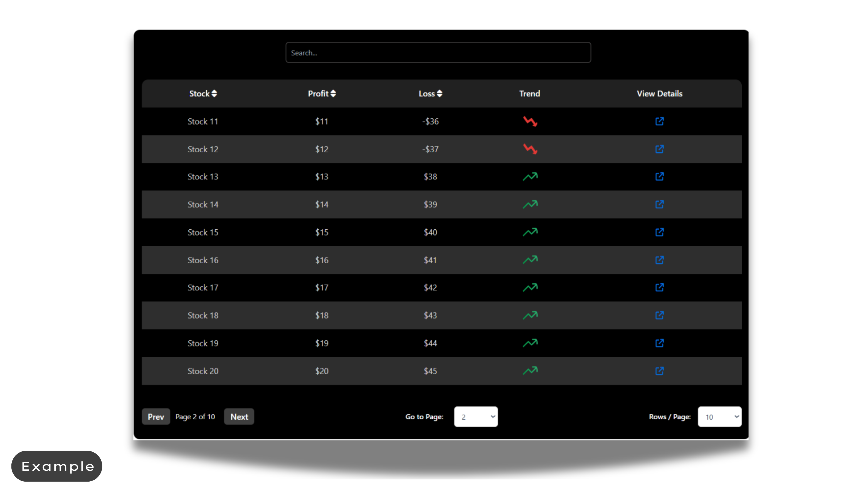
Task: Click the '$11' profit value
Action: (322, 121)
